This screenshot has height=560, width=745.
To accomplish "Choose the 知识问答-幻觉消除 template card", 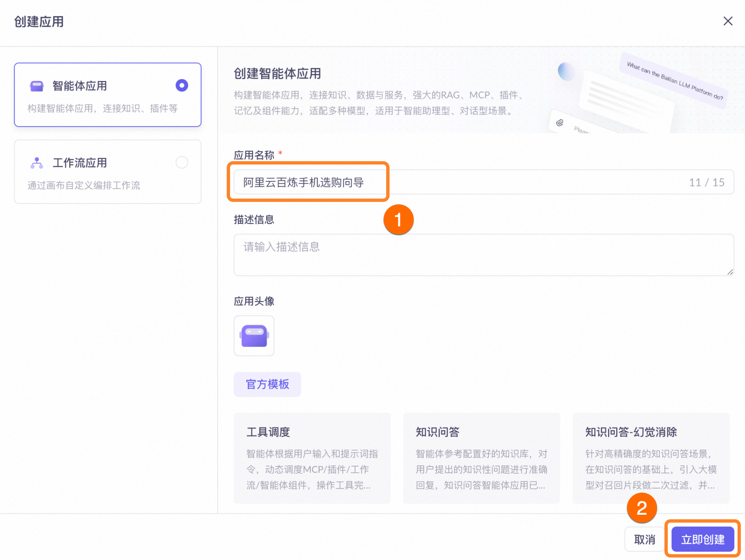I will (651, 458).
